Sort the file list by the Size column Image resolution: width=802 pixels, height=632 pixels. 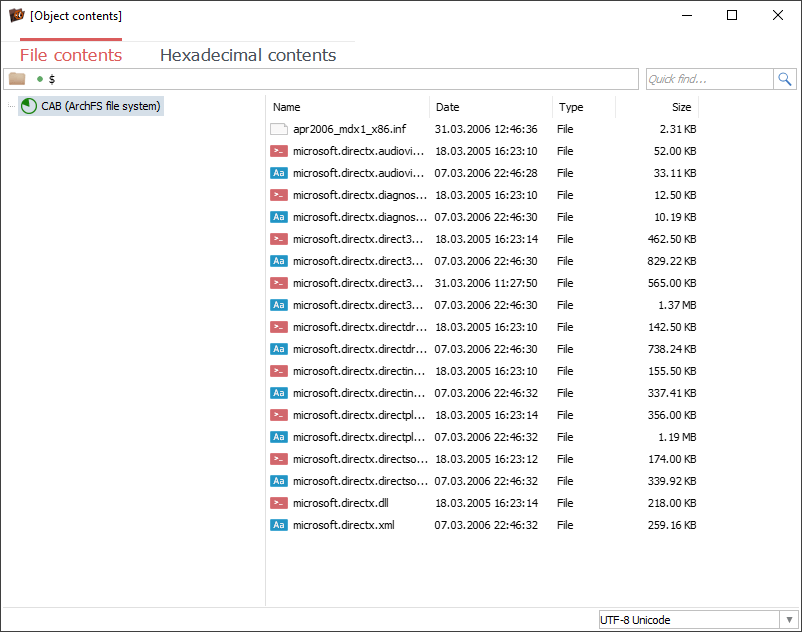pos(657,107)
